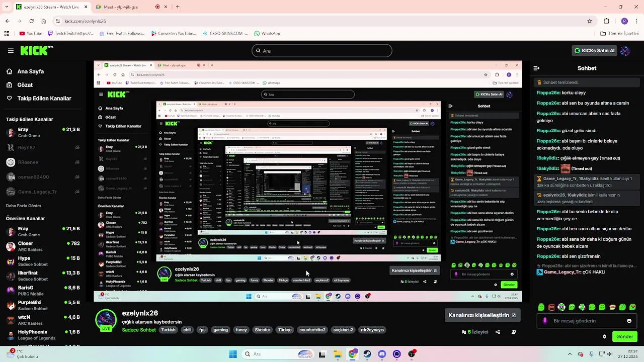644x362 pixels.
Task: Open Tüm Yer İşaretleri bookmarks folder
Action: point(619,34)
